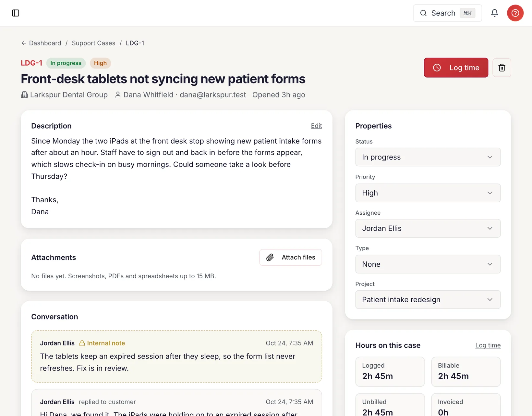Open the Status dropdown showing In progress
The height and width of the screenshot is (416, 532).
[x=428, y=157]
